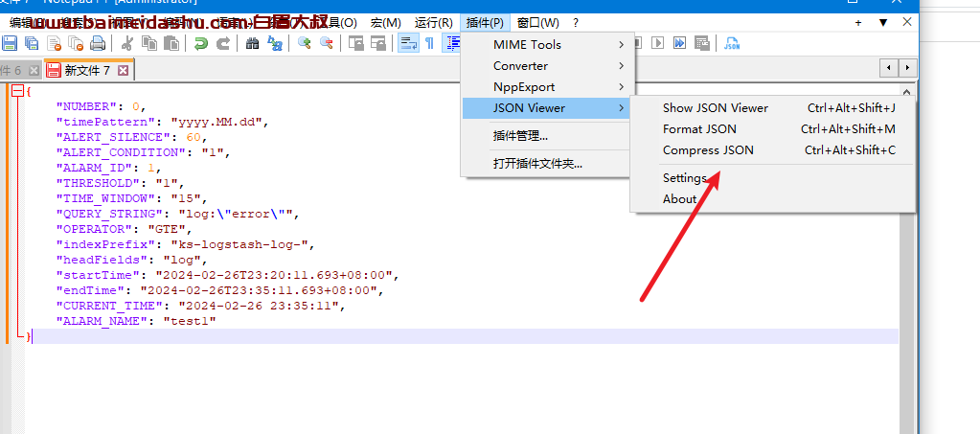Click the Synchronize Horizontal Scrolling icon
Viewport: 980px width, 434px height.
point(378,43)
